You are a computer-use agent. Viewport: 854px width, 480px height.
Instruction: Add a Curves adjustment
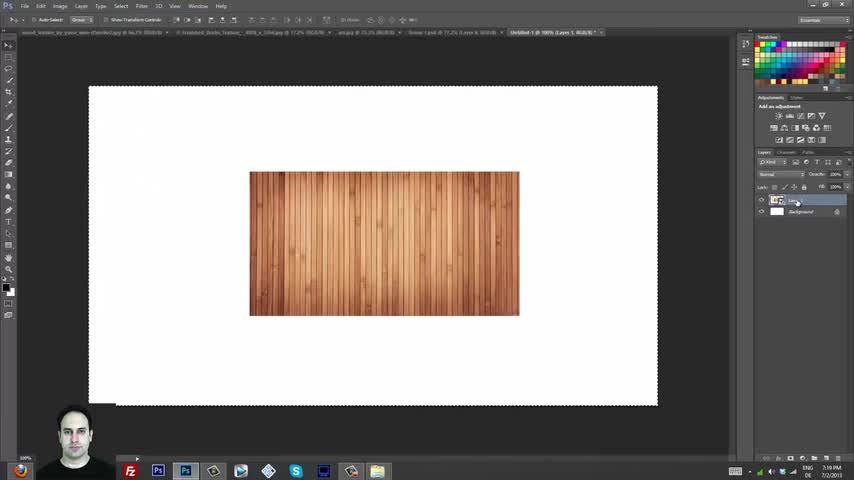coord(801,116)
